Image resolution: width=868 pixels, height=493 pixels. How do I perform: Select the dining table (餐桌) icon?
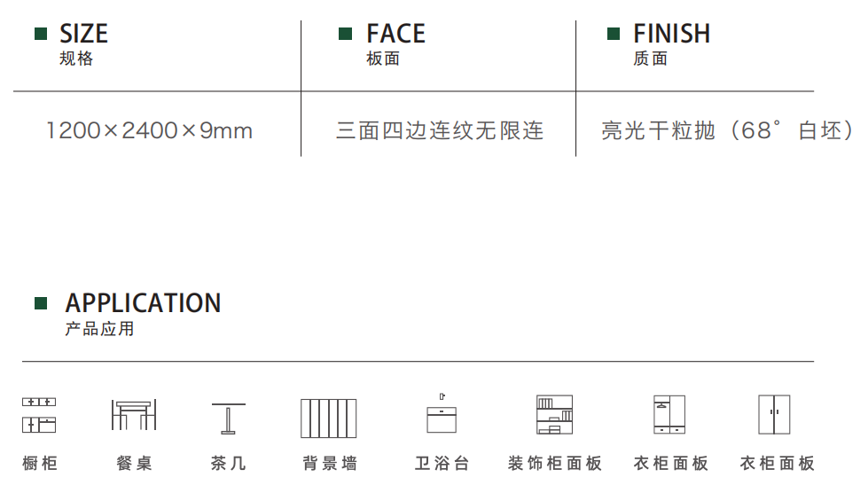click(134, 415)
